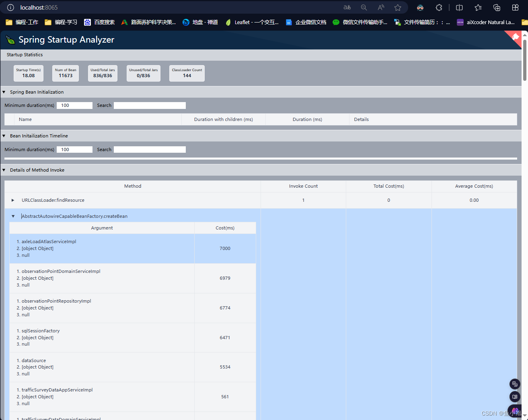The image size is (528, 420).
Task: Open the 地盘 - 禅道 bookmark
Action: [200, 22]
